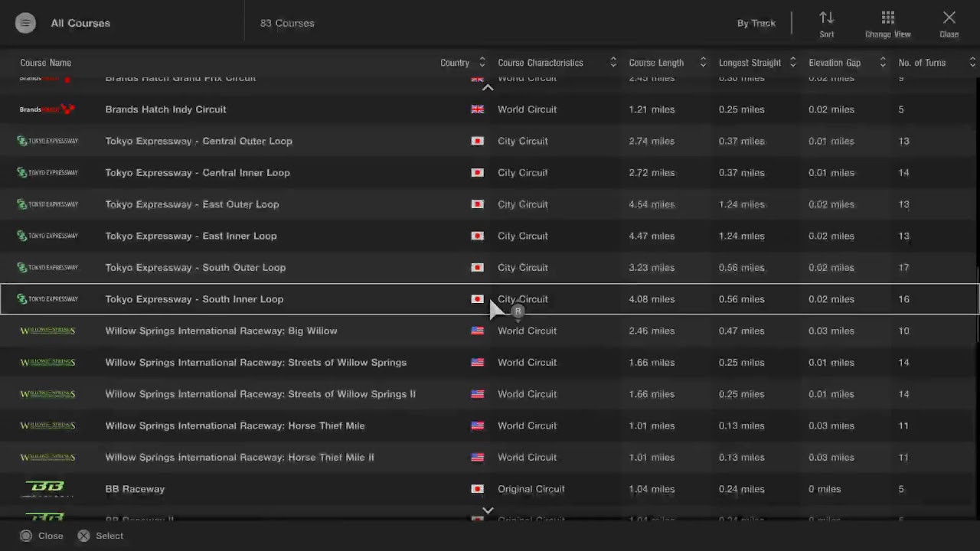The width and height of the screenshot is (980, 551).
Task: Sort by Longest Straight column
Action: [x=792, y=63]
